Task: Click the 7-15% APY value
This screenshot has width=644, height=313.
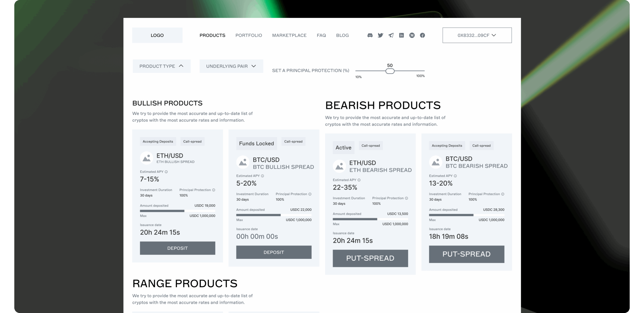Action: (149, 179)
